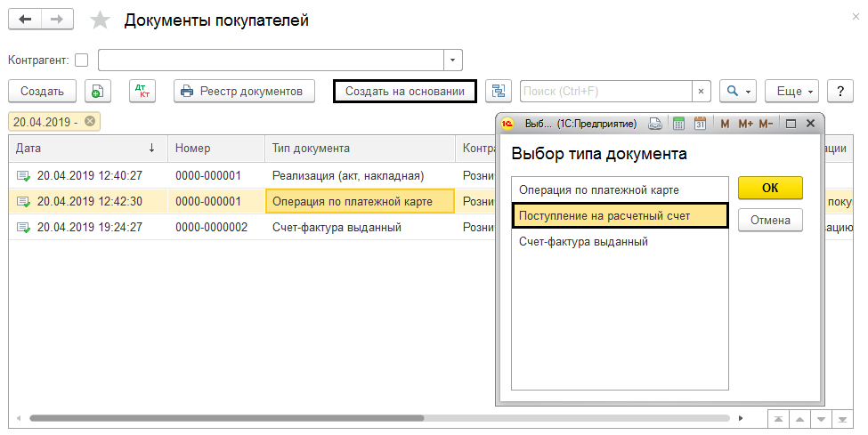Click the help question mark button
The width and height of the screenshot is (868, 435).
click(x=840, y=91)
